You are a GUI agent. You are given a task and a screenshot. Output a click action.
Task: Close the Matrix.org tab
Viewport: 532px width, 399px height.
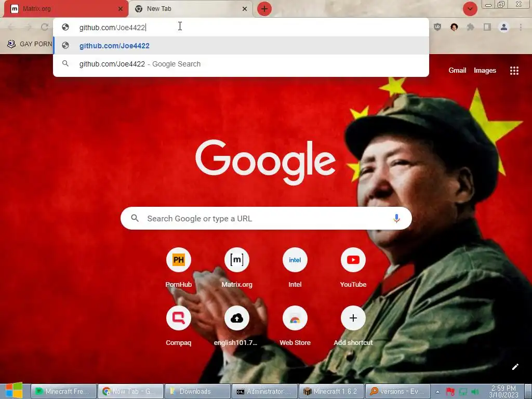121,9
